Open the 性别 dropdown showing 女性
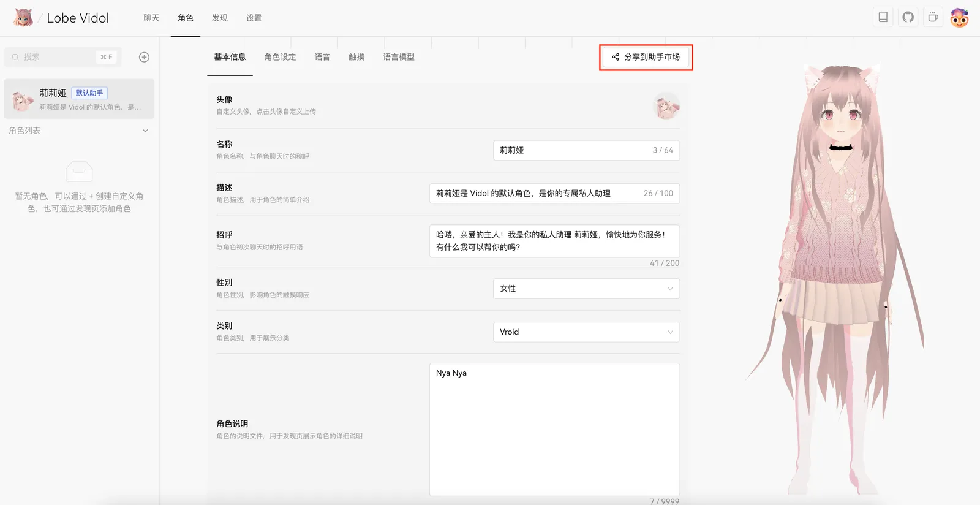 click(x=586, y=289)
